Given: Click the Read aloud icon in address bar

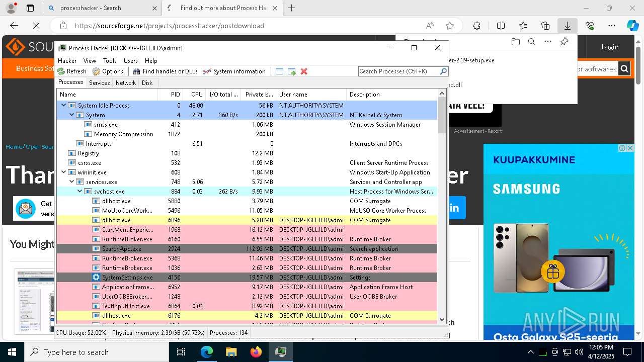Looking at the screenshot, I should pyautogui.click(x=430, y=26).
